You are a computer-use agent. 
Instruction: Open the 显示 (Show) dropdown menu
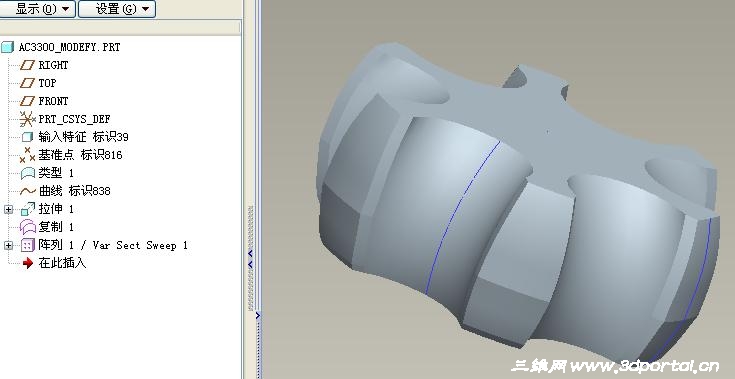(x=38, y=9)
